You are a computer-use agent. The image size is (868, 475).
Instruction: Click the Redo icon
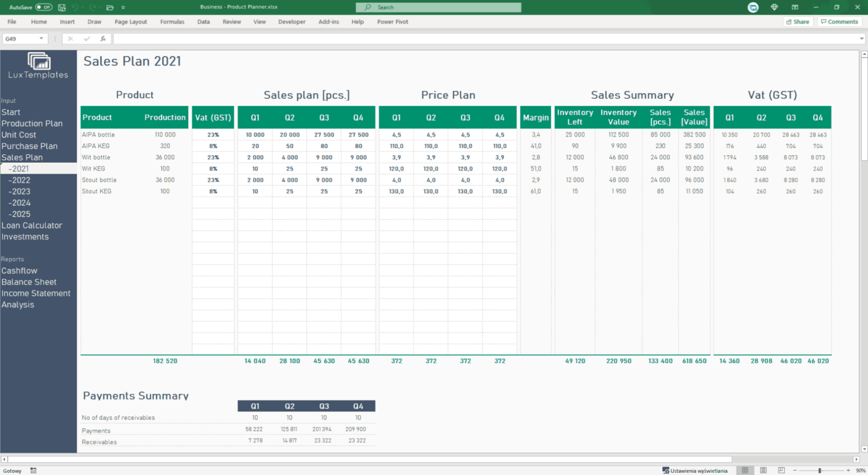pyautogui.click(x=93, y=7)
